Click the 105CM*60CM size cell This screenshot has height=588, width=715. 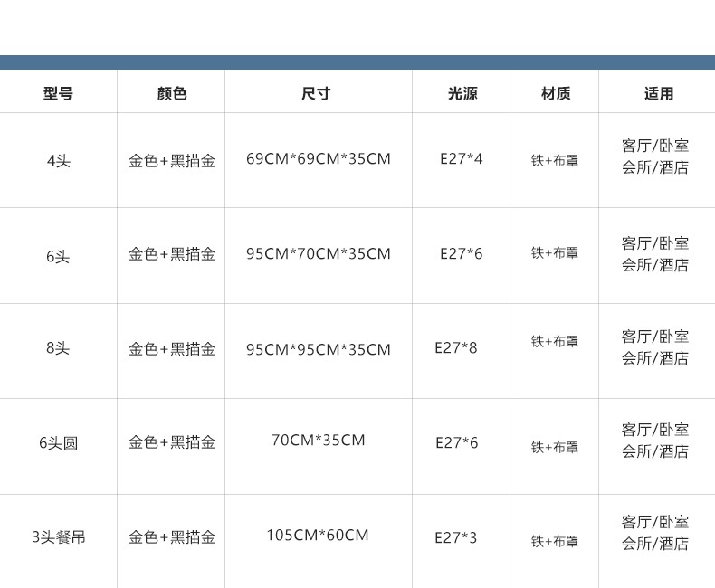[318, 536]
